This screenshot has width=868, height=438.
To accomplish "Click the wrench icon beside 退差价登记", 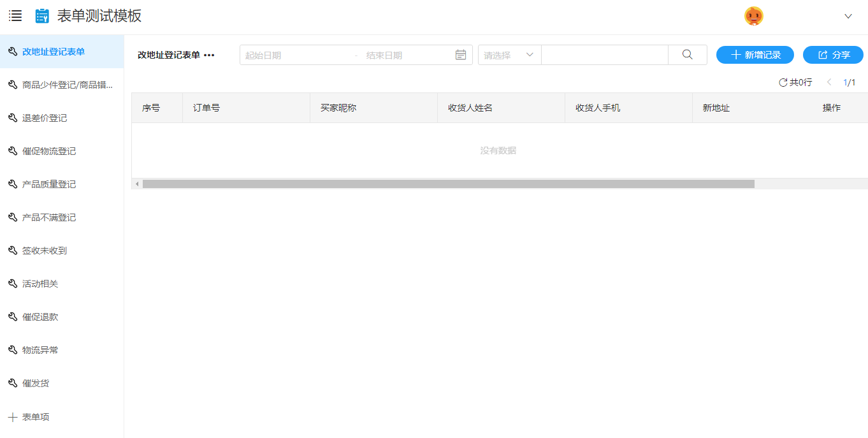I will point(12,118).
